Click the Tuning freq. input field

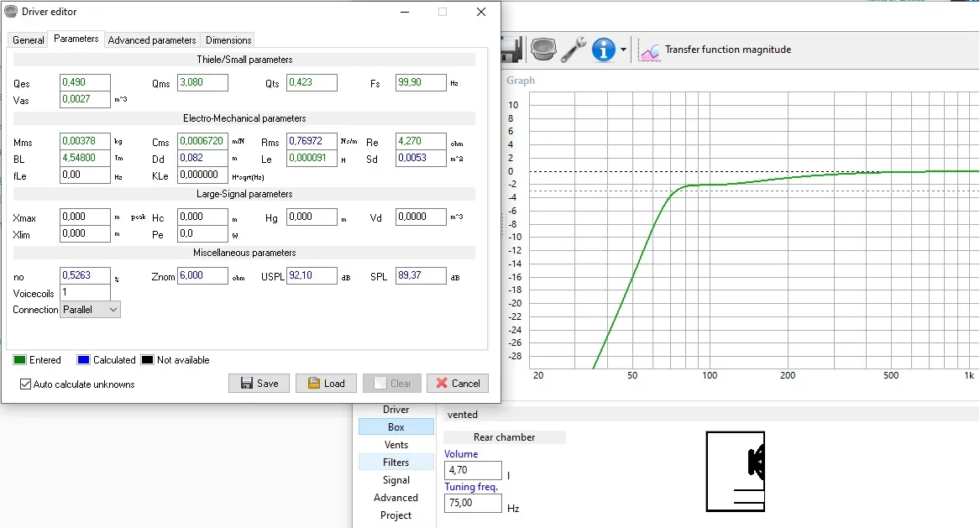tap(473, 504)
